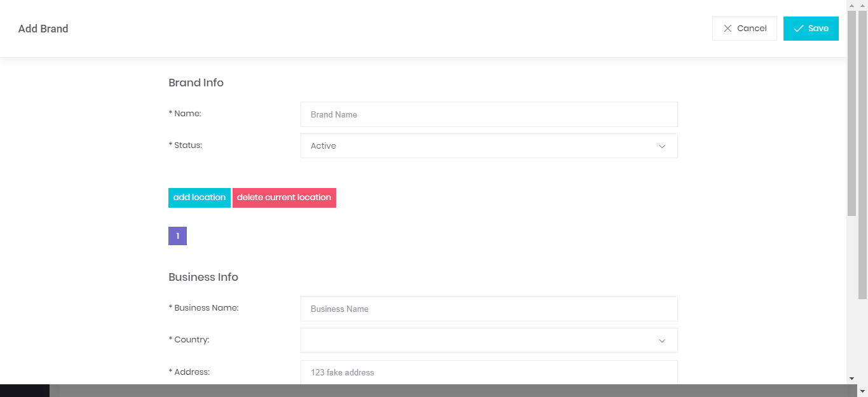Viewport: 868px width, 397px height.
Task: Click the Country field label
Action: [191, 340]
